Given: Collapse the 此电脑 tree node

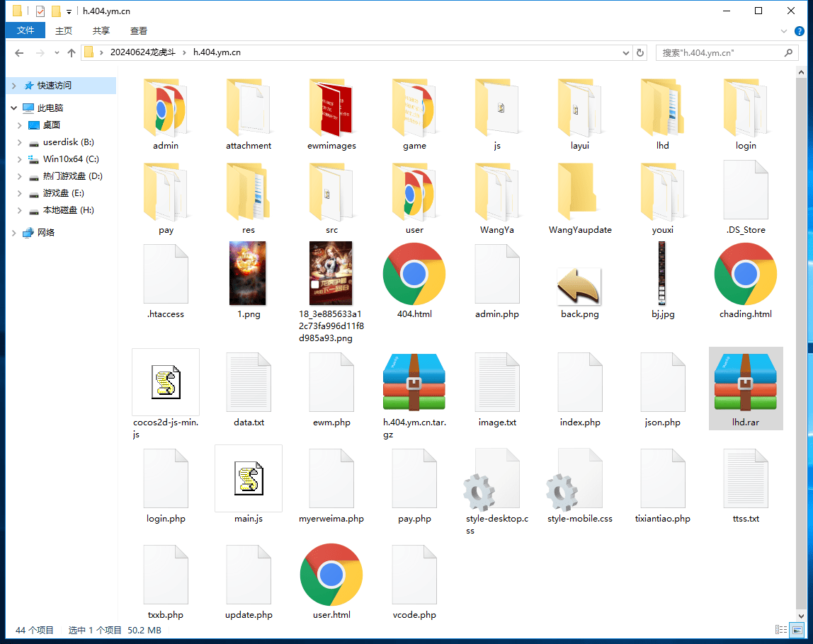Looking at the screenshot, I should pos(13,108).
